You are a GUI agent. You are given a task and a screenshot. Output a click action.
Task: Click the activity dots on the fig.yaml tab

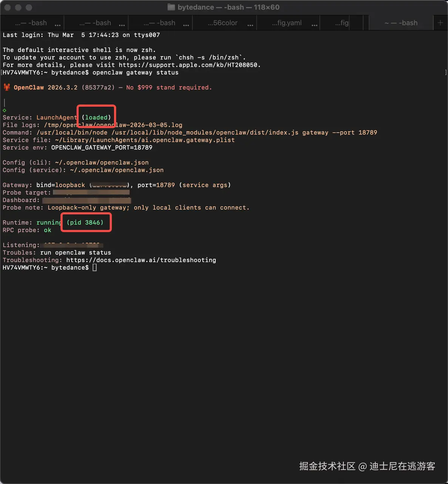click(315, 25)
